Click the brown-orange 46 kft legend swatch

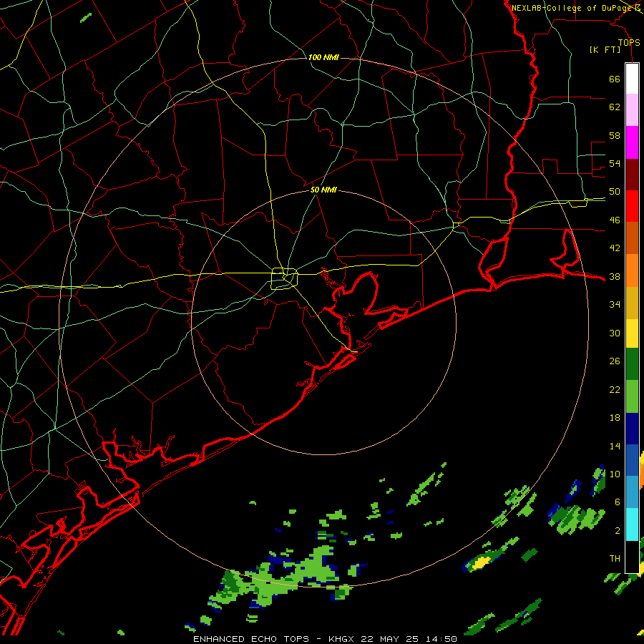[632, 238]
